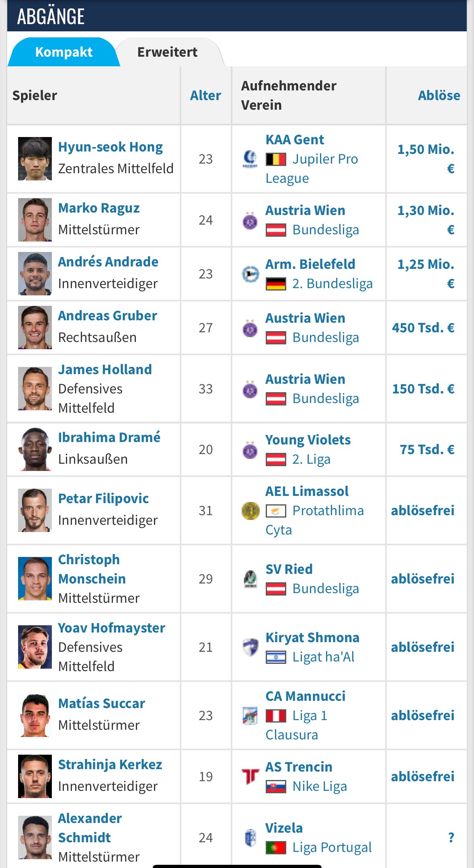Click the CA Mannucci club crest
The image size is (474, 868).
click(x=250, y=716)
